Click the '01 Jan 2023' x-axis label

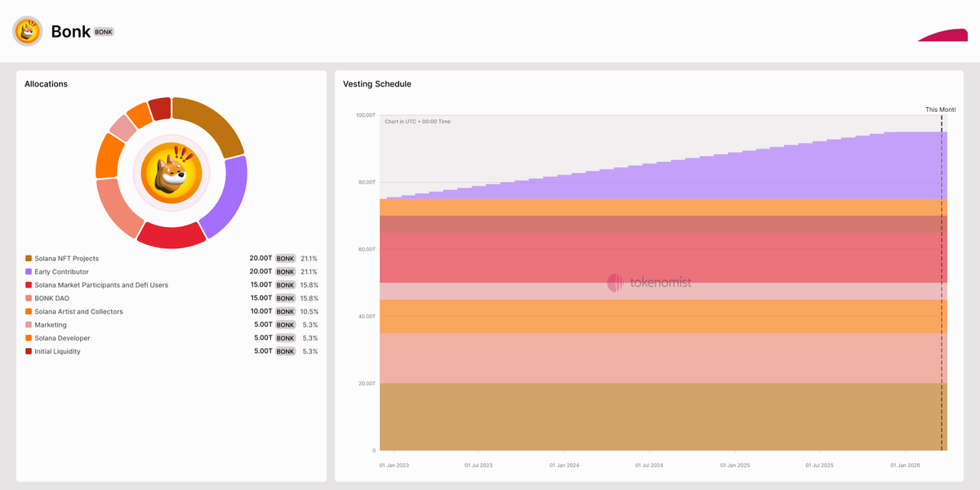394,465
